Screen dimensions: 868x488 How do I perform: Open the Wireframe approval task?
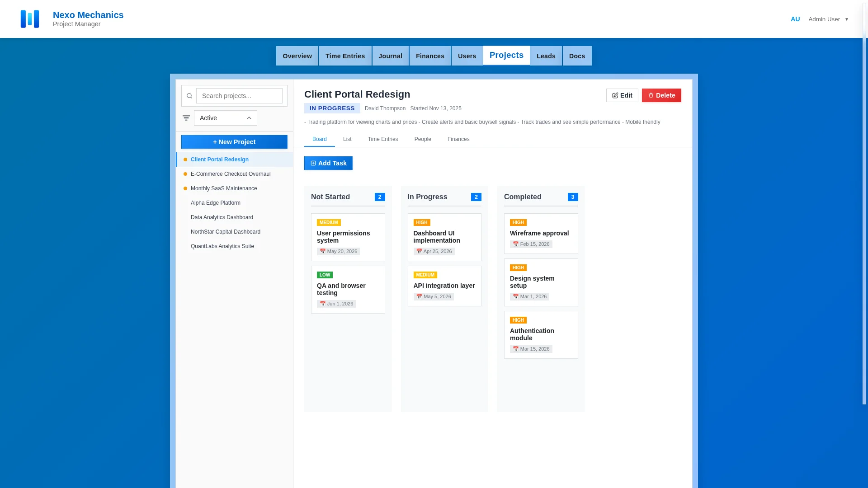(541, 234)
